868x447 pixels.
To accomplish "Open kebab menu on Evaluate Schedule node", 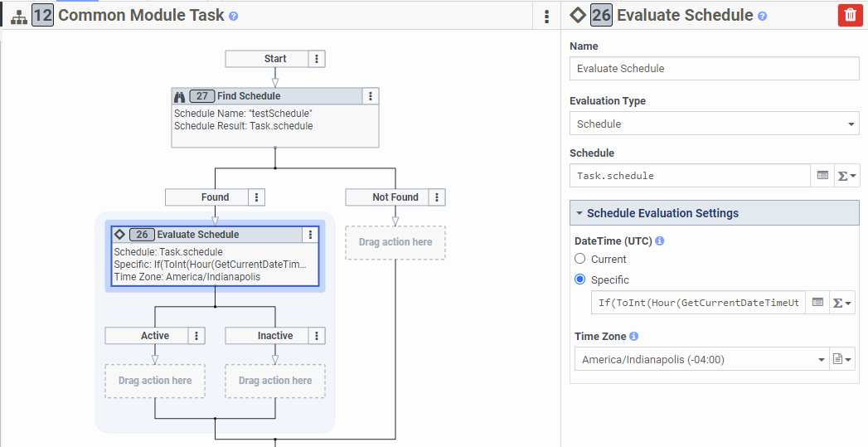I will (311, 235).
